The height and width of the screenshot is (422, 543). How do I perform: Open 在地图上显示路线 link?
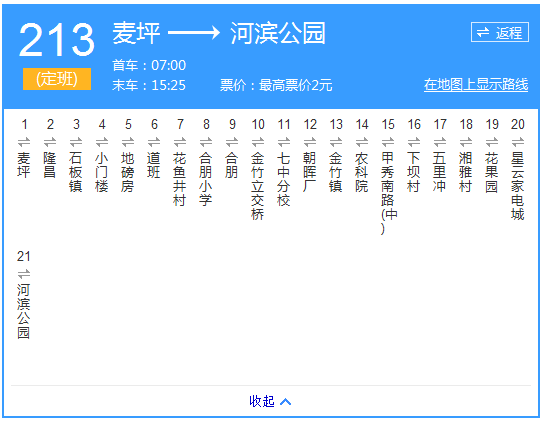[476, 84]
